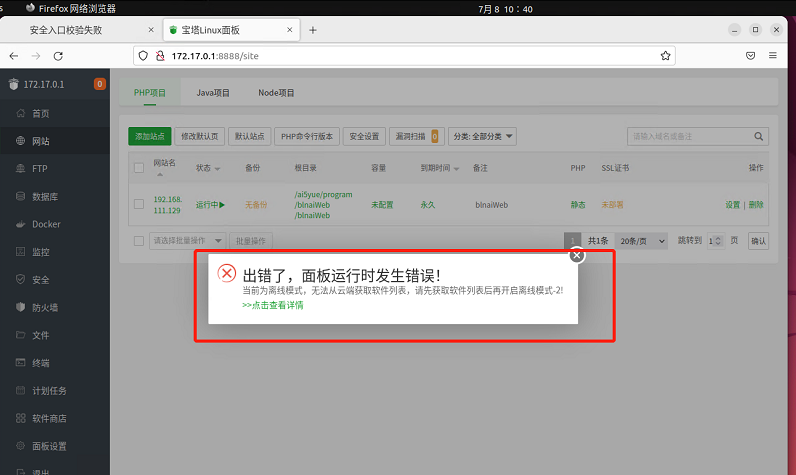
Task: Open the 20条/页 page size dropdown
Action: click(642, 241)
